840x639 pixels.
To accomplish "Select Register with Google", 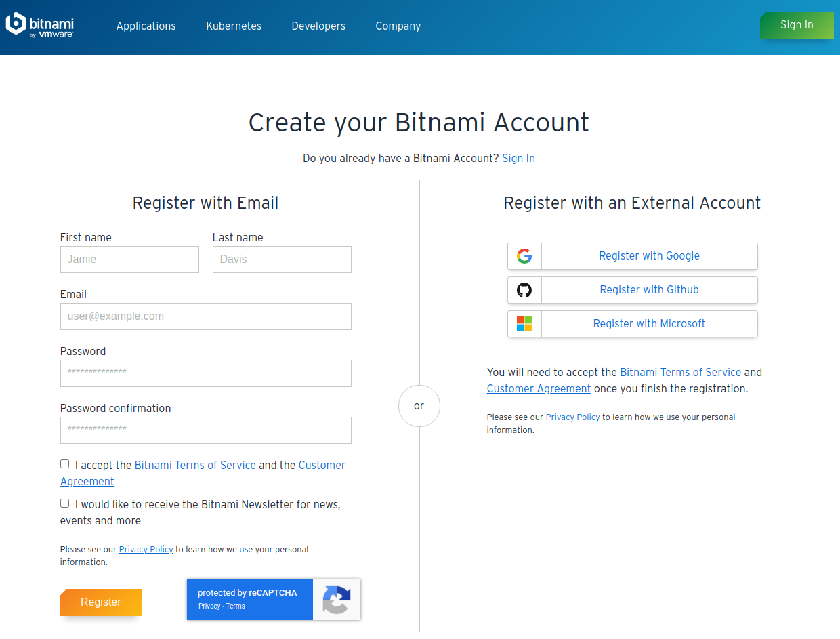I will pos(633,256).
